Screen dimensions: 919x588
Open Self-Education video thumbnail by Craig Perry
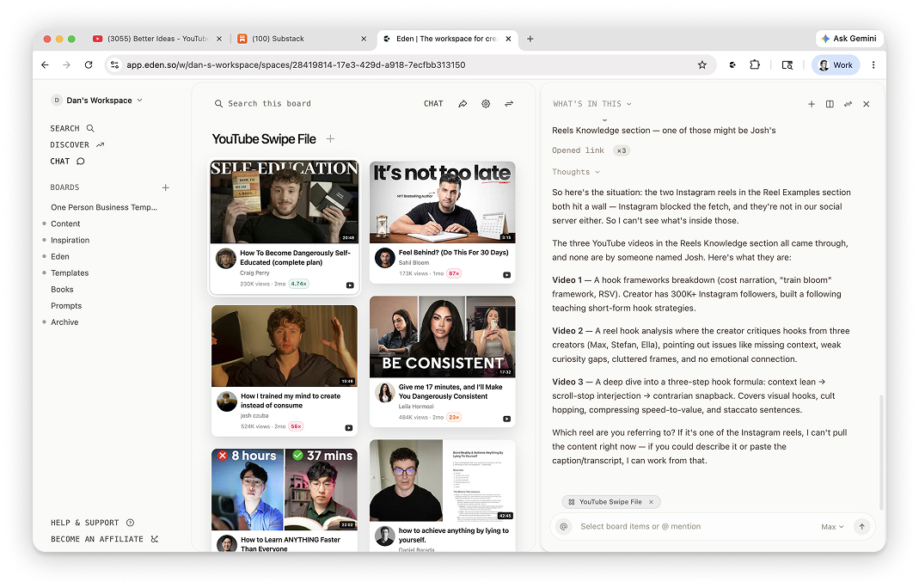285,202
